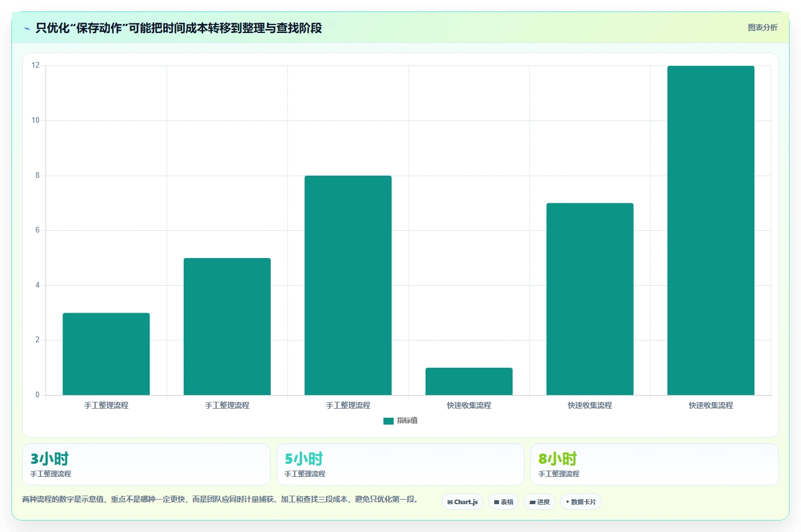
Task: Select the 表格 chip
Action: 503,502
